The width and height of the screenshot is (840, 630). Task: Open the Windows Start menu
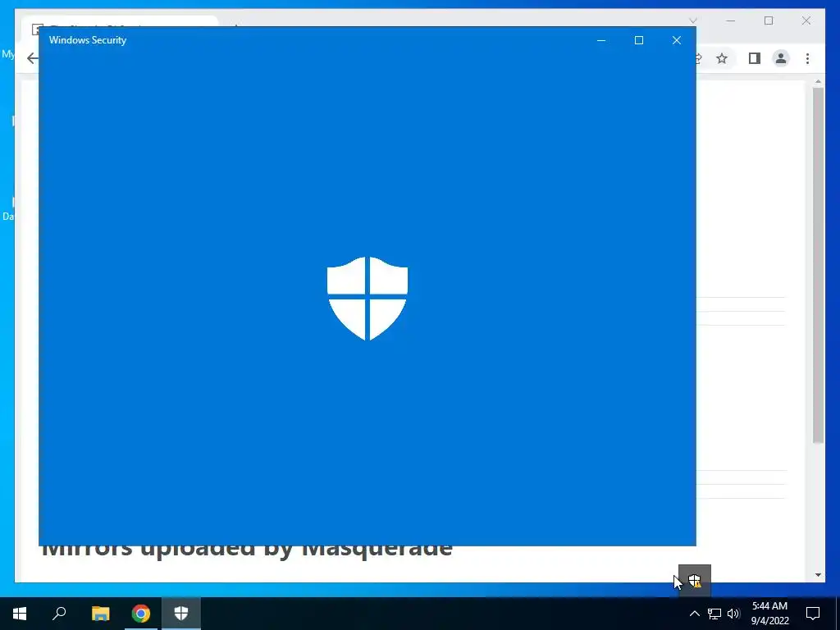point(20,614)
